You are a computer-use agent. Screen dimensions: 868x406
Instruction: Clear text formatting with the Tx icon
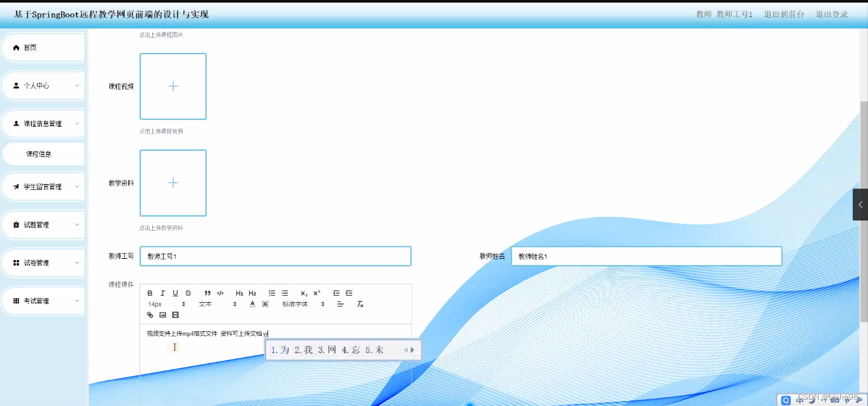coord(360,304)
